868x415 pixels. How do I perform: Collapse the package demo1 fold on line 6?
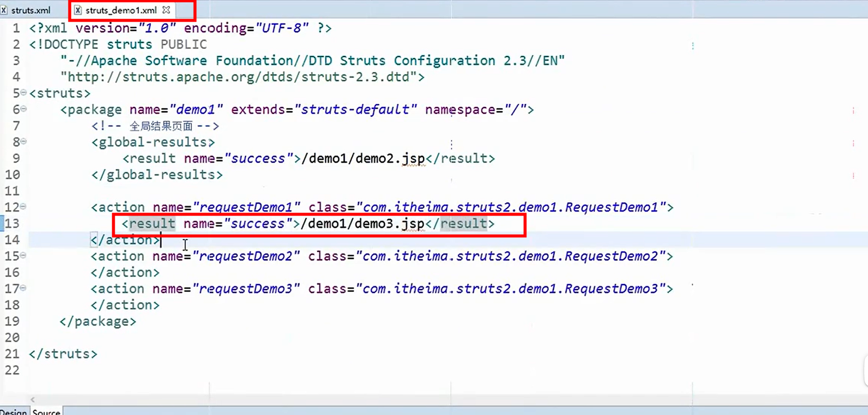(24, 109)
